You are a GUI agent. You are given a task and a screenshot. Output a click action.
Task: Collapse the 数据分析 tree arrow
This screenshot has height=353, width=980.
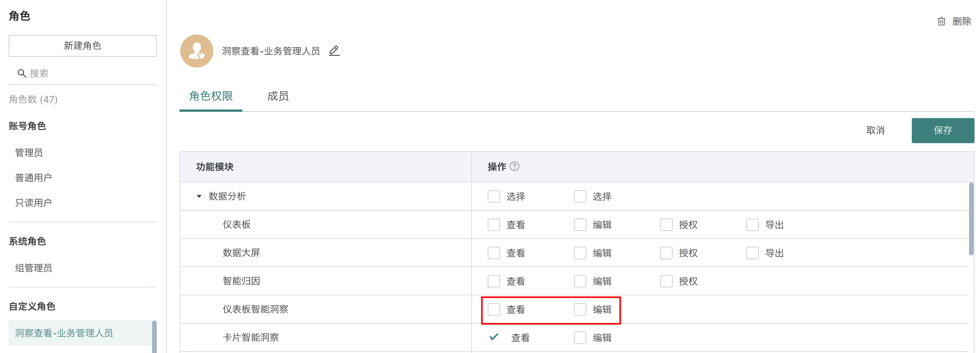(199, 196)
